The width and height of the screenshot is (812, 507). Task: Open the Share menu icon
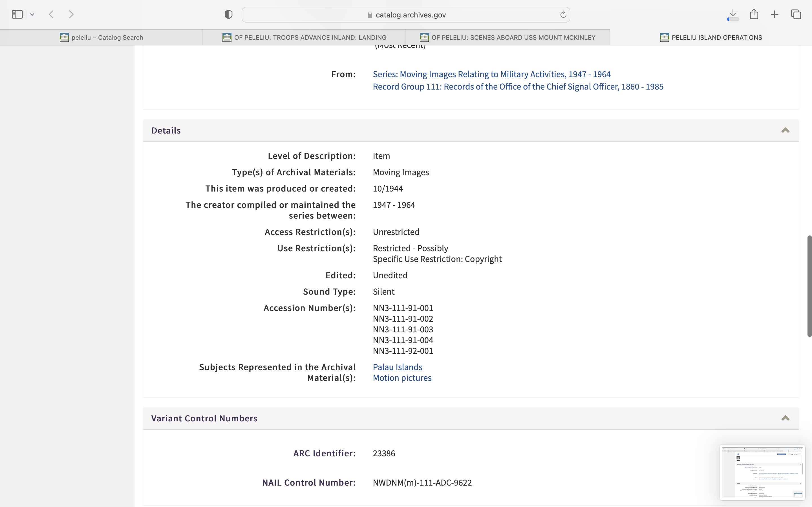(754, 14)
